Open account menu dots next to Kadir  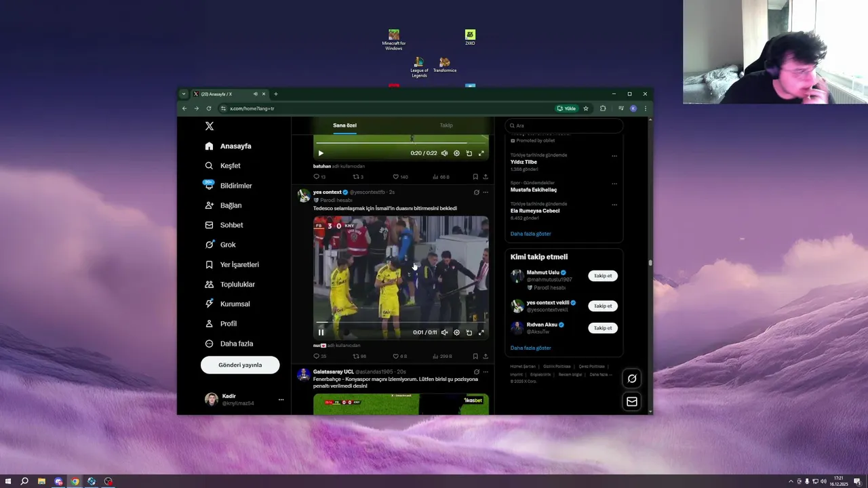281,400
